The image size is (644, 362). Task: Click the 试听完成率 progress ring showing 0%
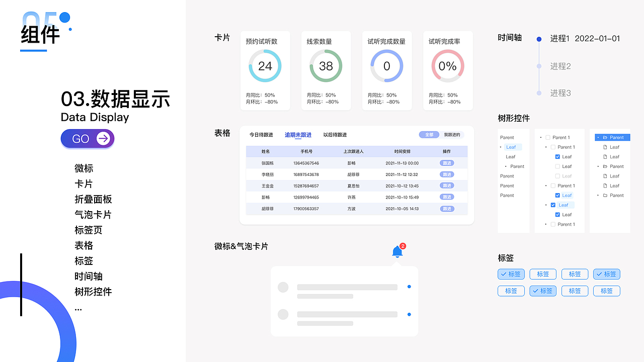click(447, 66)
